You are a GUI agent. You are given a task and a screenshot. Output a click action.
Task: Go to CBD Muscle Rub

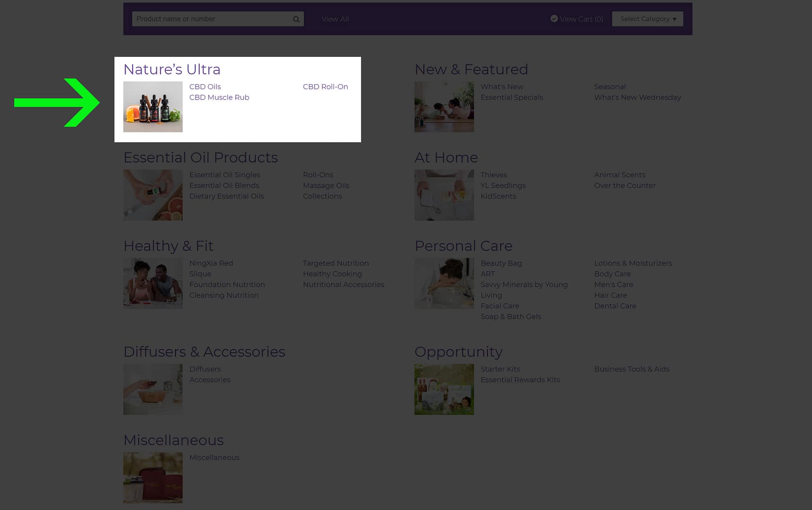pyautogui.click(x=219, y=97)
